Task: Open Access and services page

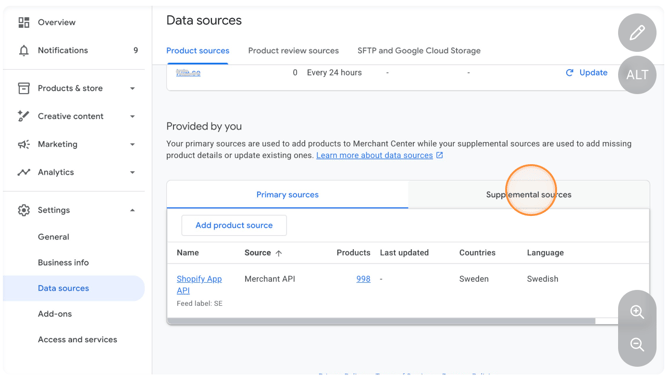Action: tap(77, 340)
